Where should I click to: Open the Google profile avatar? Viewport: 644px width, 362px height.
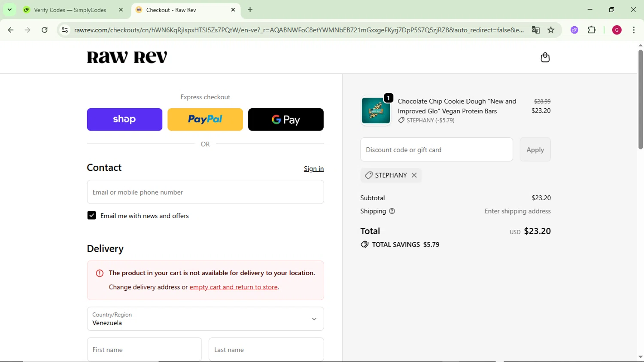tap(617, 30)
